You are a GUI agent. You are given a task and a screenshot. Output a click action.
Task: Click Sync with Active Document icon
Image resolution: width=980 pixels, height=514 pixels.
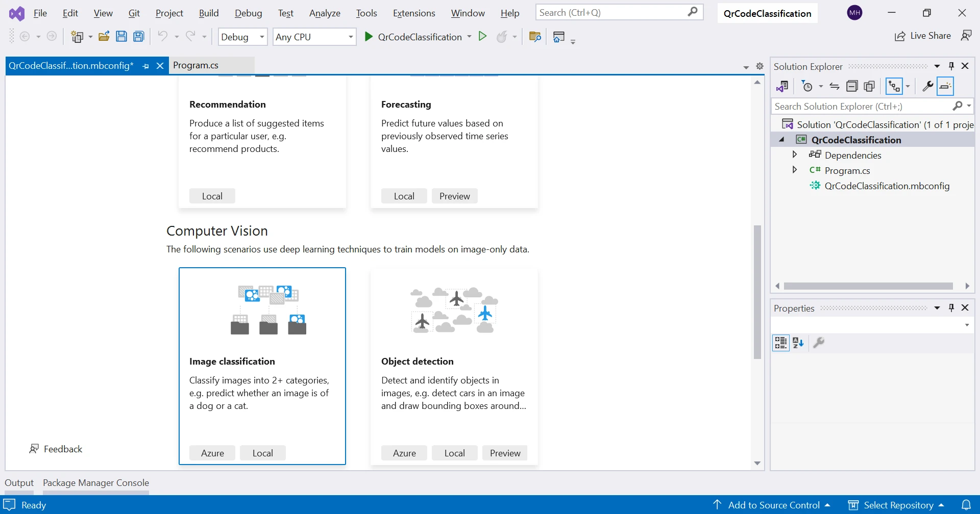point(835,86)
